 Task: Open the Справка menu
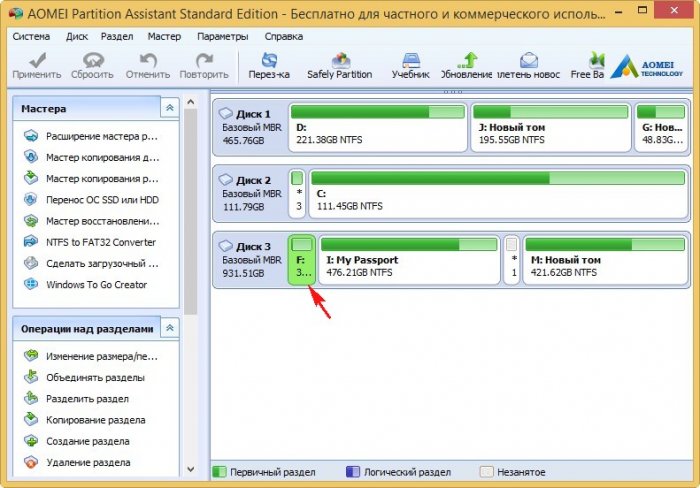(x=284, y=37)
